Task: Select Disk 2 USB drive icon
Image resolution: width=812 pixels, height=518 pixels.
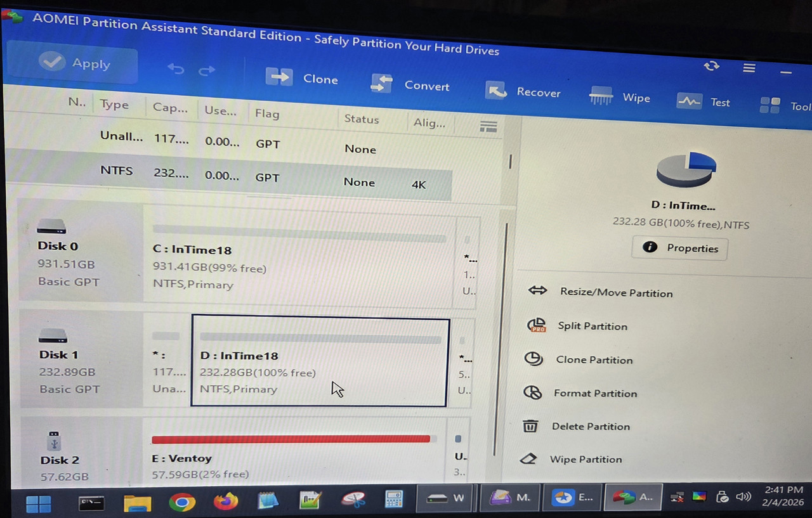Action: coord(54,440)
